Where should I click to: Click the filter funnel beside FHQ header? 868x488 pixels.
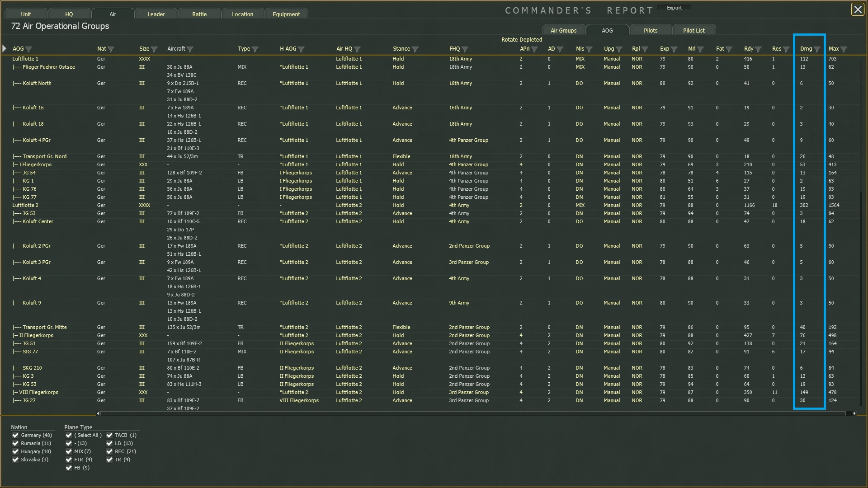(465, 49)
